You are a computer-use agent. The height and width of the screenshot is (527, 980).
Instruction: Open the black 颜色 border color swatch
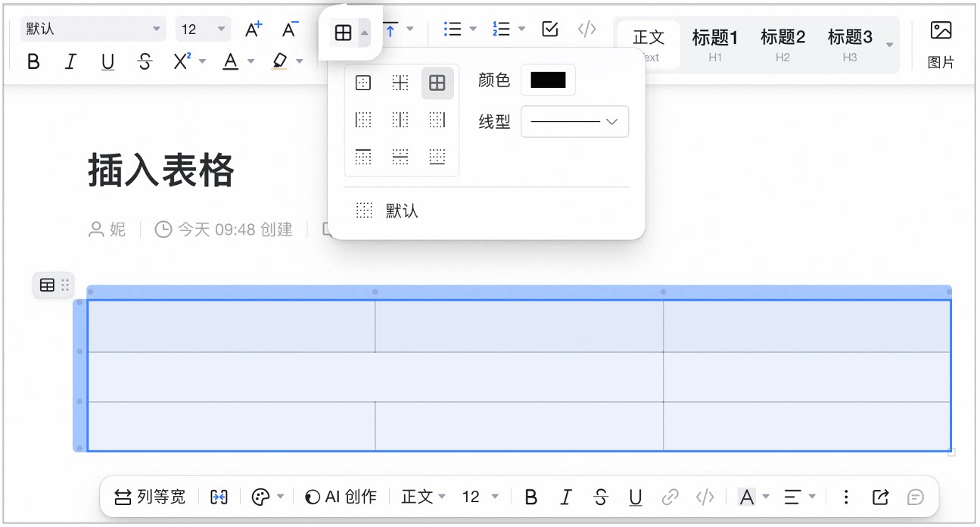click(x=548, y=80)
